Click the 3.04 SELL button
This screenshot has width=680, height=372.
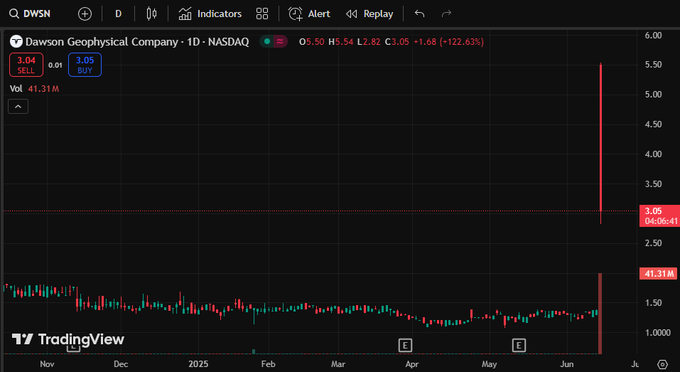point(26,65)
